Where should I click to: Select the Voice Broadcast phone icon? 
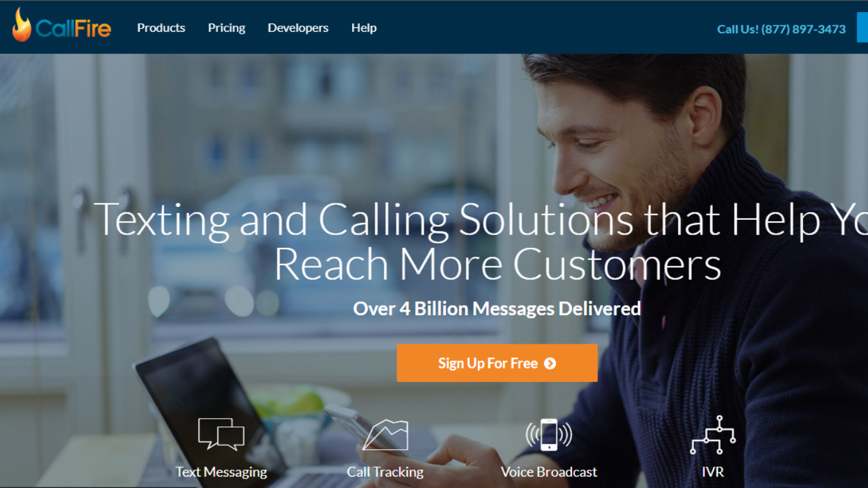(x=549, y=435)
